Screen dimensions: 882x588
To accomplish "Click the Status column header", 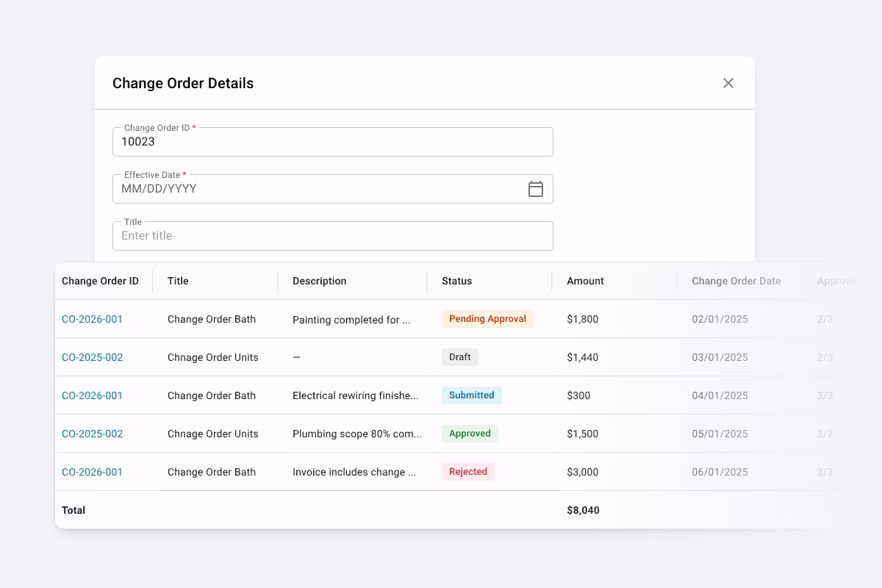I will point(456,281).
